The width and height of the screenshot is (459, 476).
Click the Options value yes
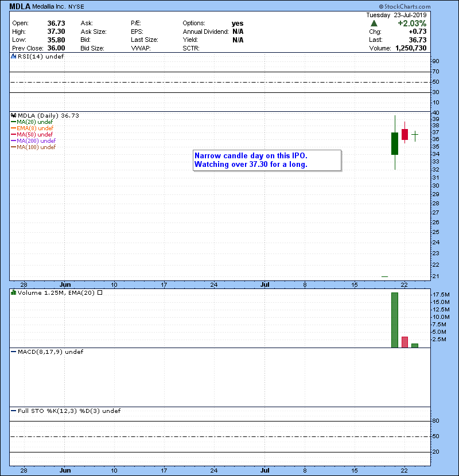coord(238,24)
